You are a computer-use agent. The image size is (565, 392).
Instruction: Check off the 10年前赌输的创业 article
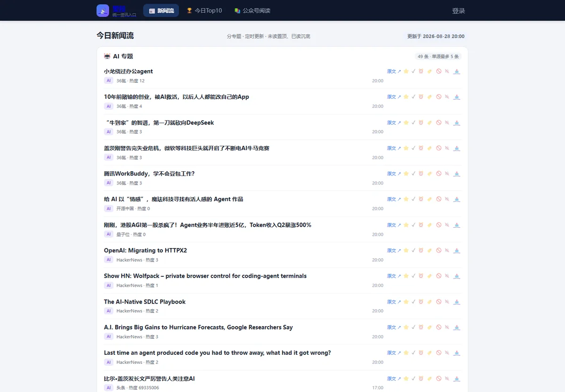413,97
